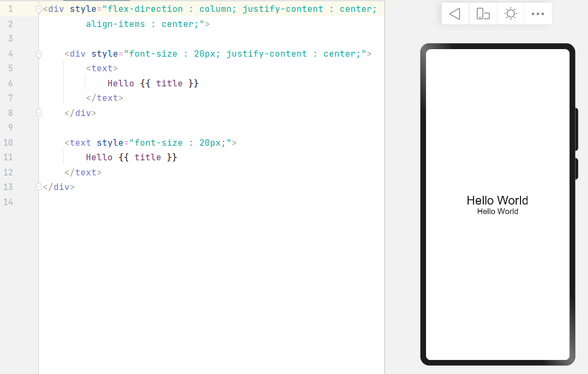This screenshot has width=588, height=374.
Task: Click the align-items property on line 2
Action: [x=116, y=24]
